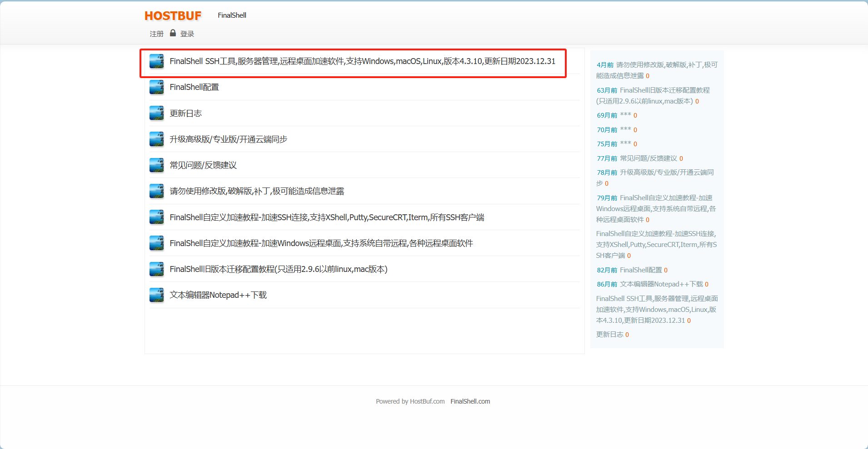This screenshot has width=868, height=449.
Task: Open 文本编辑器Notepad++下载 thread in main list
Action: [x=218, y=295]
